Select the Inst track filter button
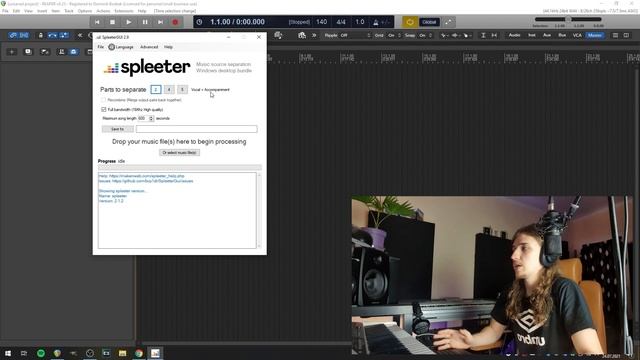The width and height of the screenshot is (640, 360). pos(532,36)
